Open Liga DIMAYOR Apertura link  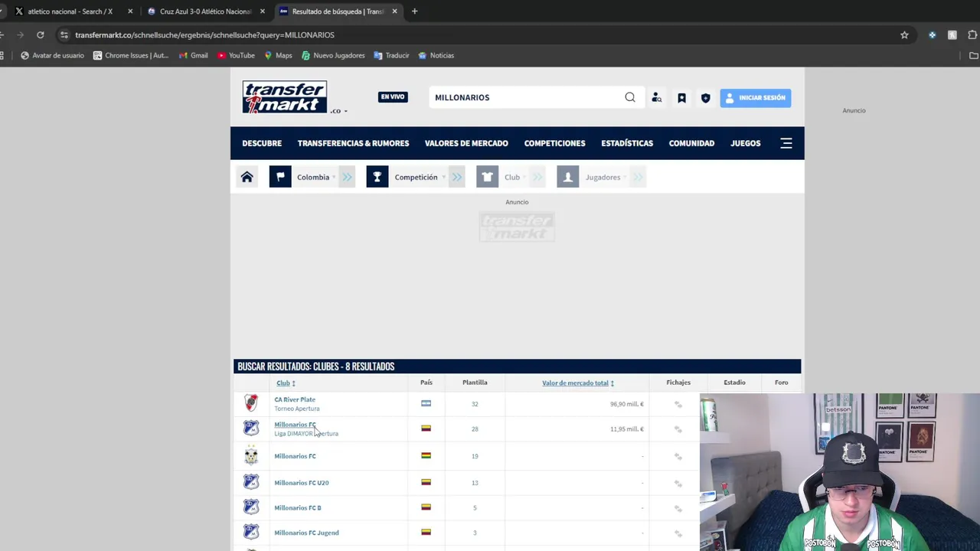[306, 434]
